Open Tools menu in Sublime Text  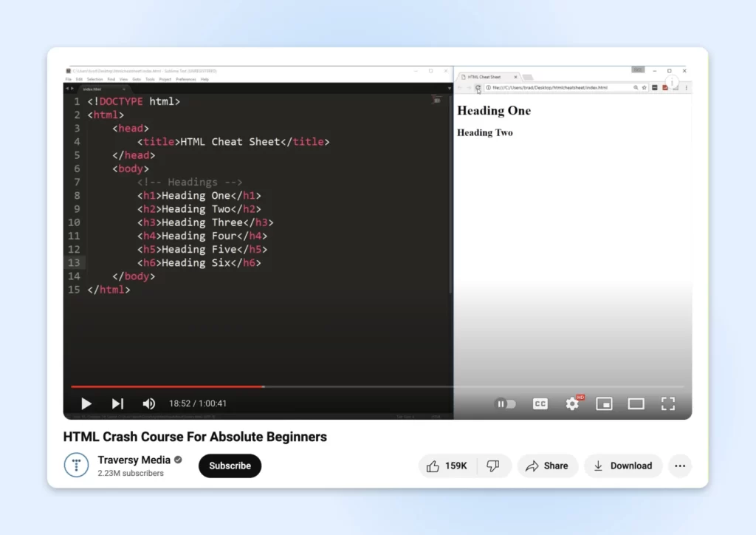[x=151, y=79]
